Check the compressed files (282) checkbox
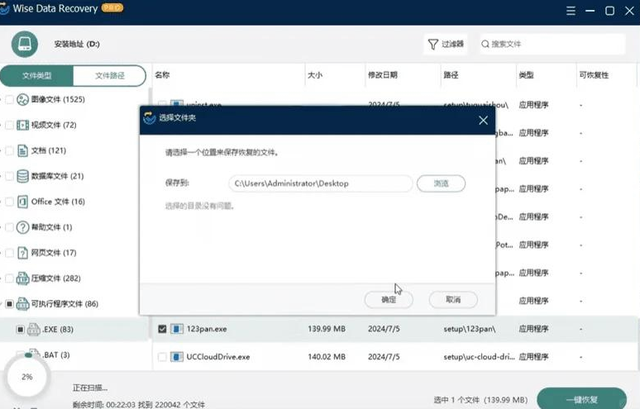This screenshot has width=640, height=409. pos(9,278)
